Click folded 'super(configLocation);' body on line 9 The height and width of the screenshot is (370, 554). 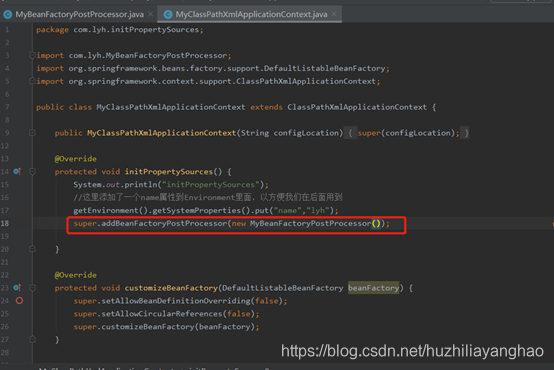408,133
